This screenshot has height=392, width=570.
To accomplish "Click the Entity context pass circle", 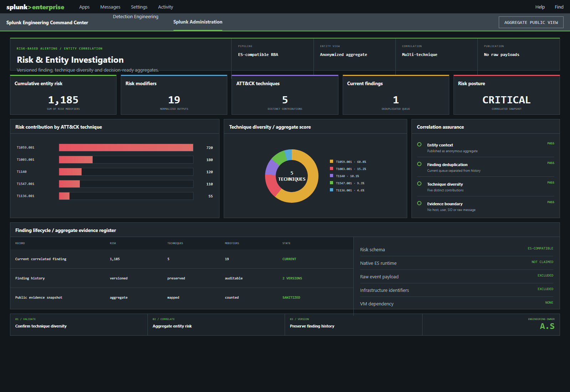I will [x=419, y=144].
